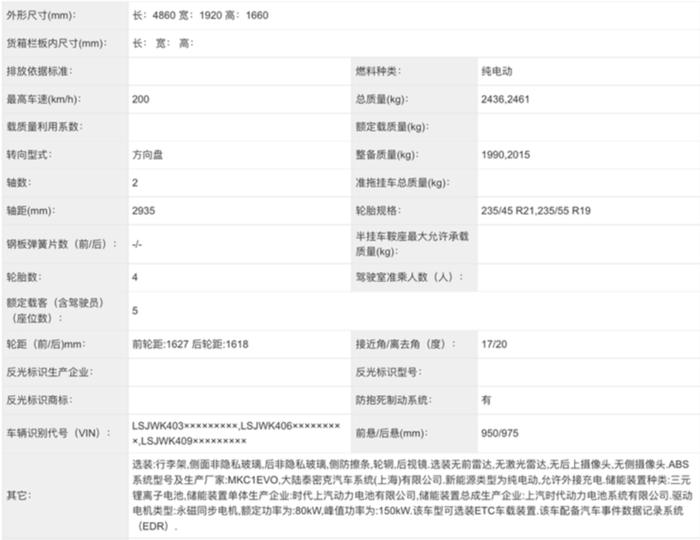Click the dimensions value 长:4860 宽:1920 高:1660
The width and height of the screenshot is (700, 540).
(200, 16)
